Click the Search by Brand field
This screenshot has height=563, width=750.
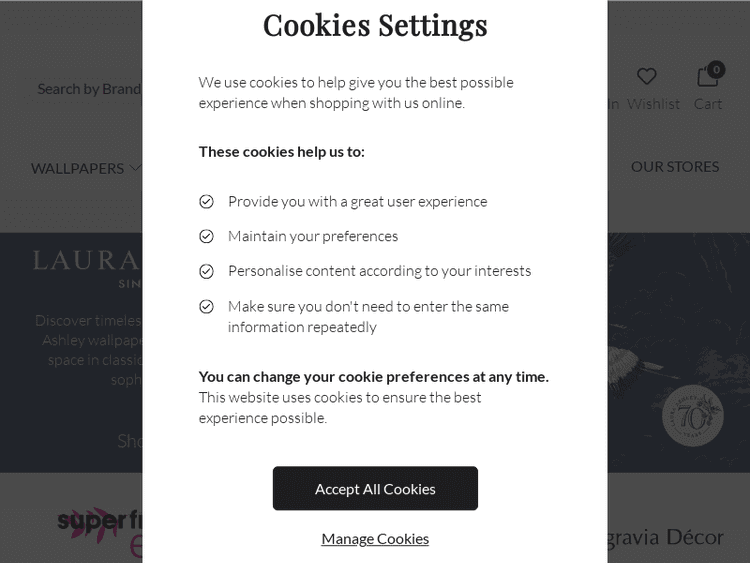pyautogui.click(x=89, y=89)
